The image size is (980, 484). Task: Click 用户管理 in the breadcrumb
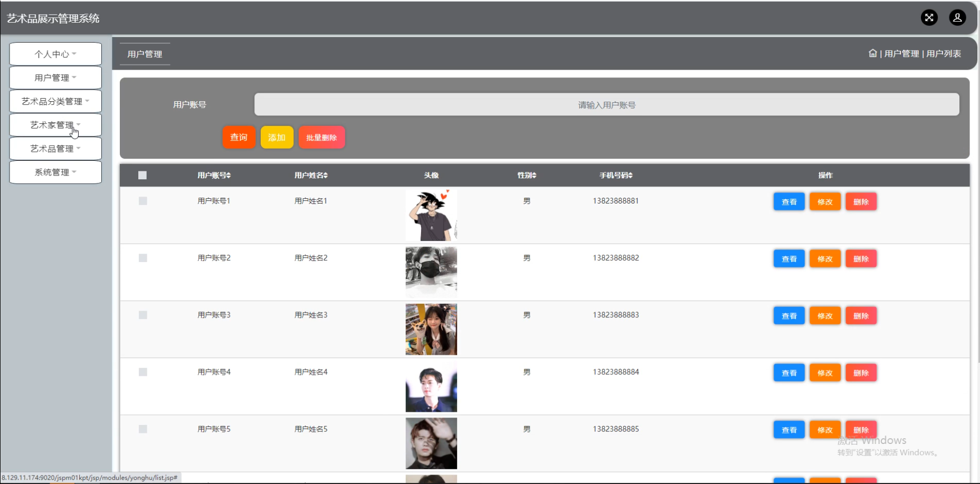tap(901, 53)
